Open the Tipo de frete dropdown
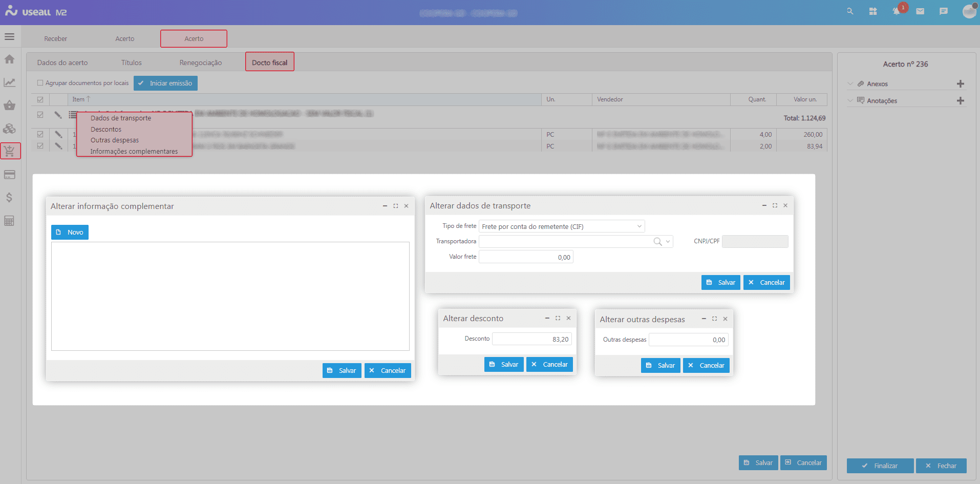The image size is (980, 484). point(638,226)
